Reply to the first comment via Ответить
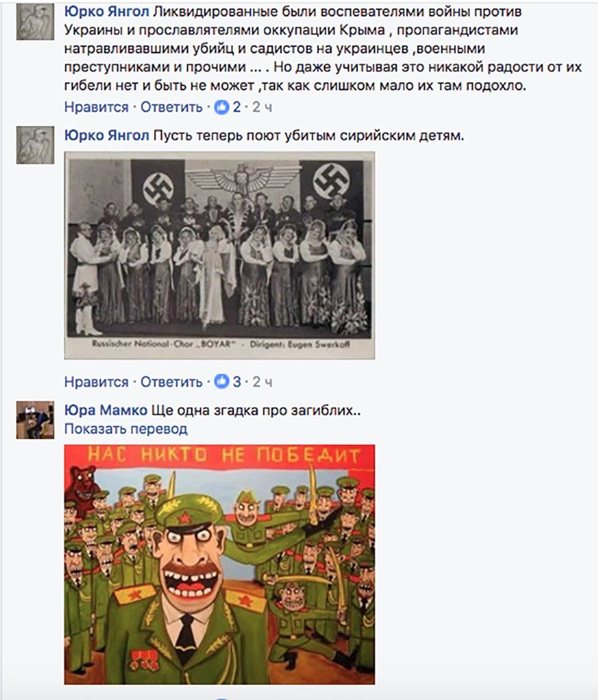This screenshot has width=598, height=700. [x=171, y=107]
